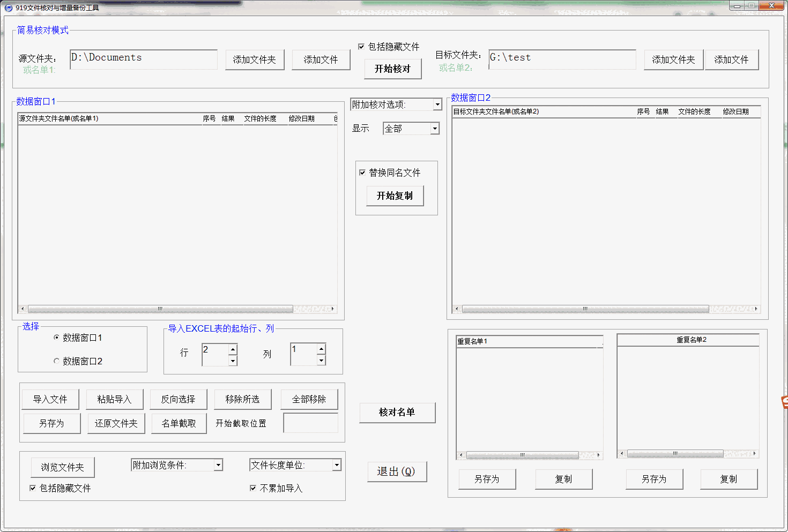Open the 显示 dropdown showing 全部
This screenshot has width=788, height=532.
[434, 129]
